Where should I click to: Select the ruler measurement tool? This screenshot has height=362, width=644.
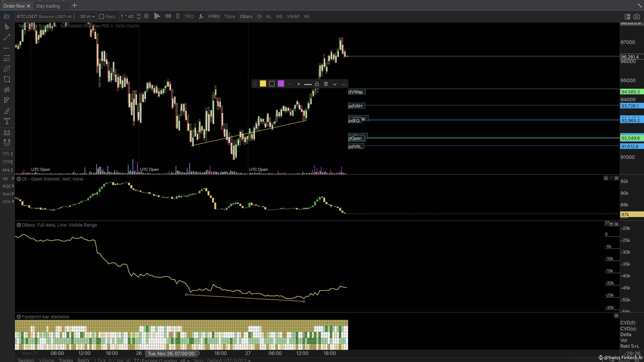click(x=7, y=132)
